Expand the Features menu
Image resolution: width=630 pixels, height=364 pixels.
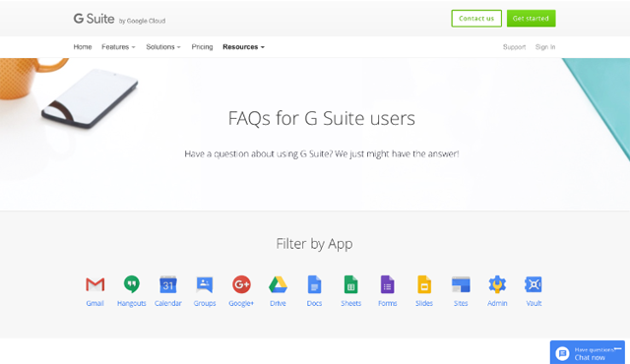118,47
